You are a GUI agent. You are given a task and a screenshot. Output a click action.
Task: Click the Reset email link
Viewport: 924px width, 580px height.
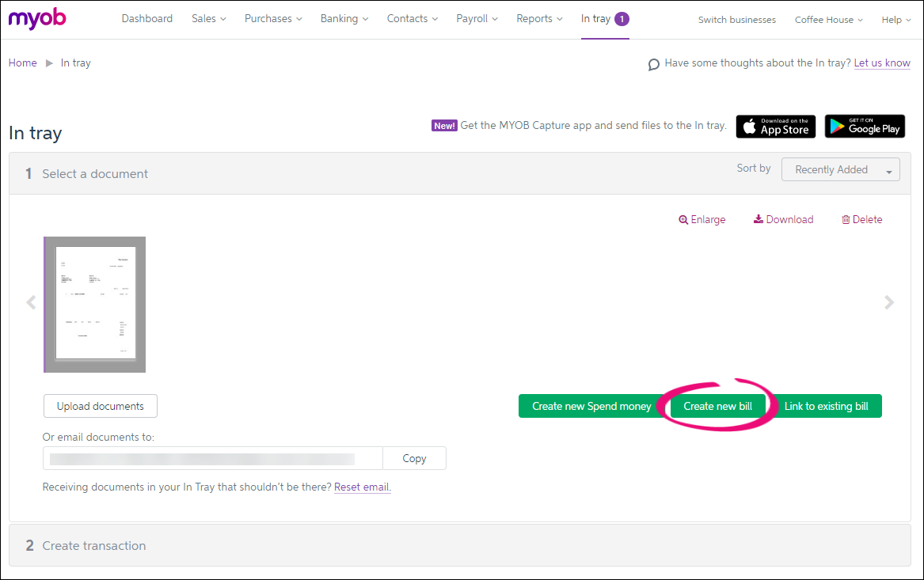coord(362,487)
